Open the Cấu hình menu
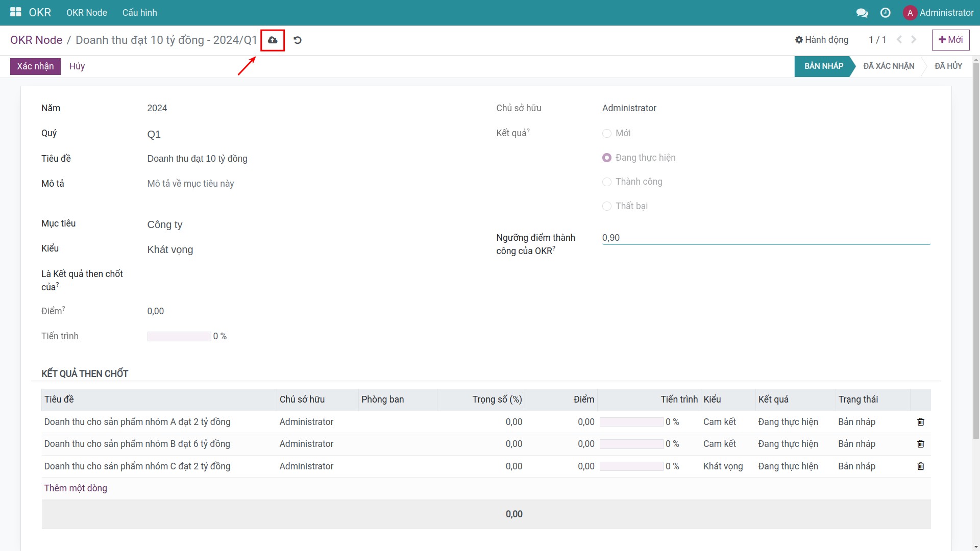 coord(139,13)
